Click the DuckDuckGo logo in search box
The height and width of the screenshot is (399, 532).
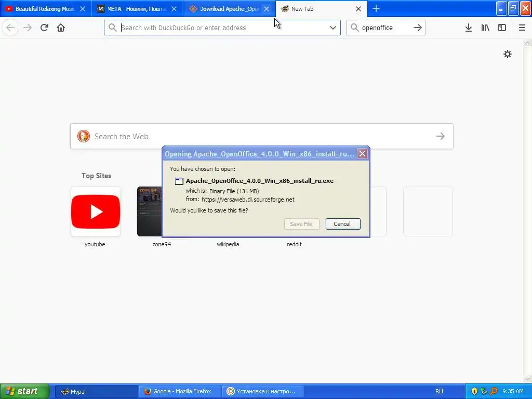pos(84,136)
